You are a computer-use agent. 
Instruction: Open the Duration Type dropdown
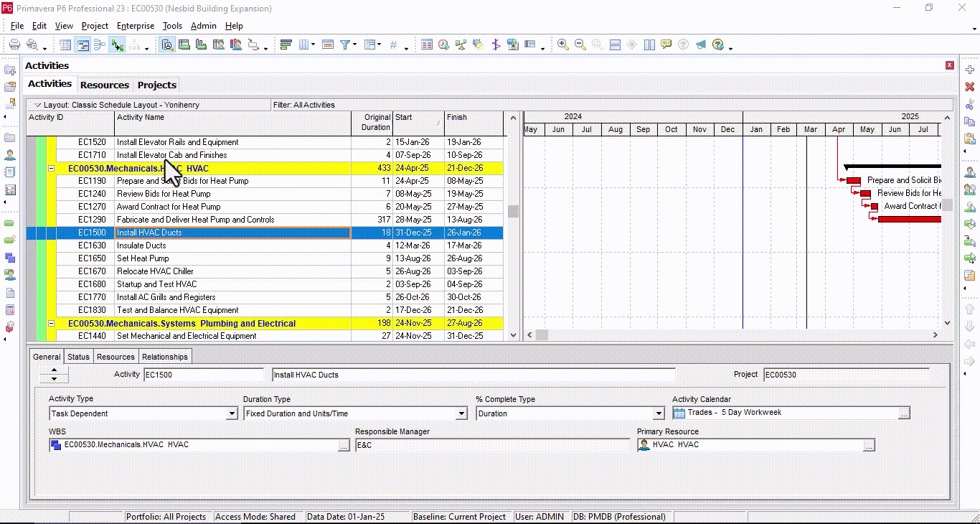coord(462,413)
